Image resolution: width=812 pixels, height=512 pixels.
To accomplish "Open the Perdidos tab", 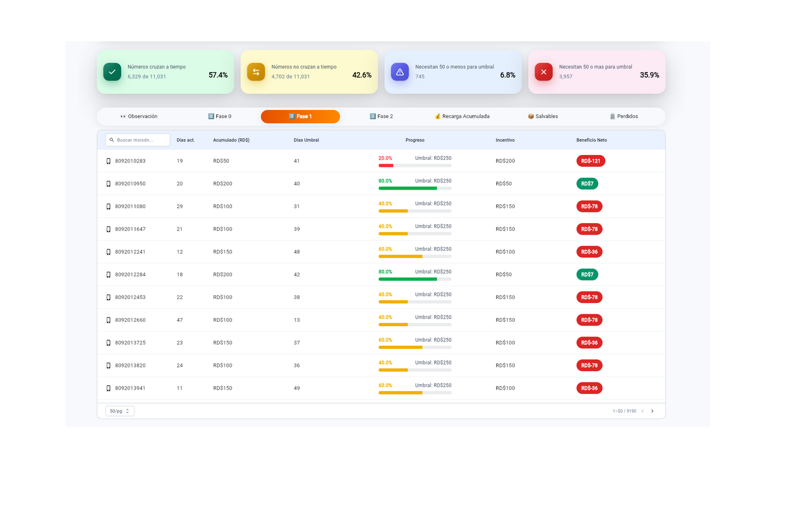I will tap(624, 116).
